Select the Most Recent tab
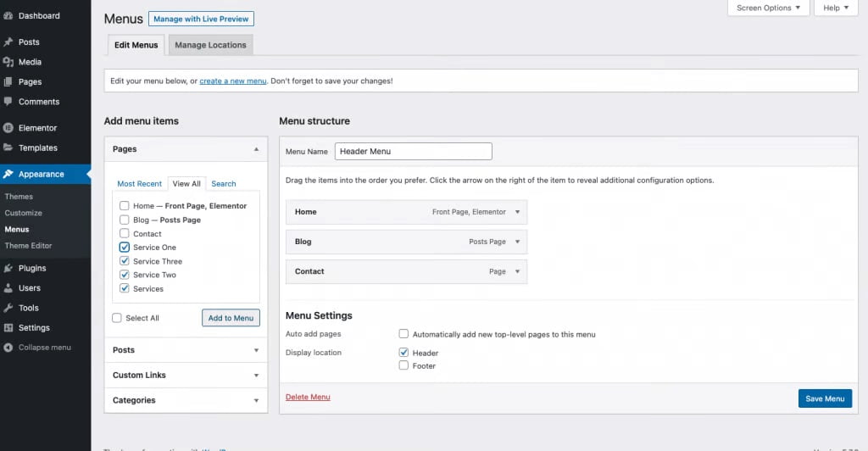The image size is (868, 451). (x=140, y=184)
